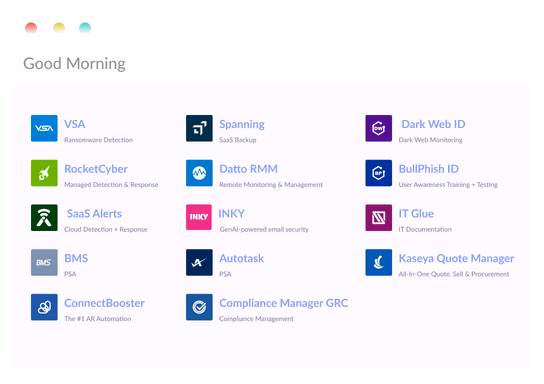This screenshot has height=384, width=544.
Task: Go to BullPhish ID link
Action: 428,169
